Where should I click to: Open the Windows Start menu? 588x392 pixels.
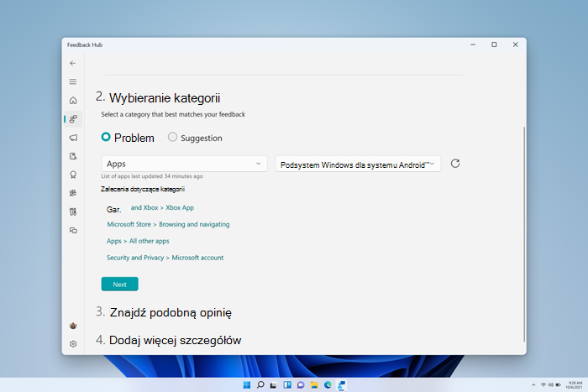247,385
